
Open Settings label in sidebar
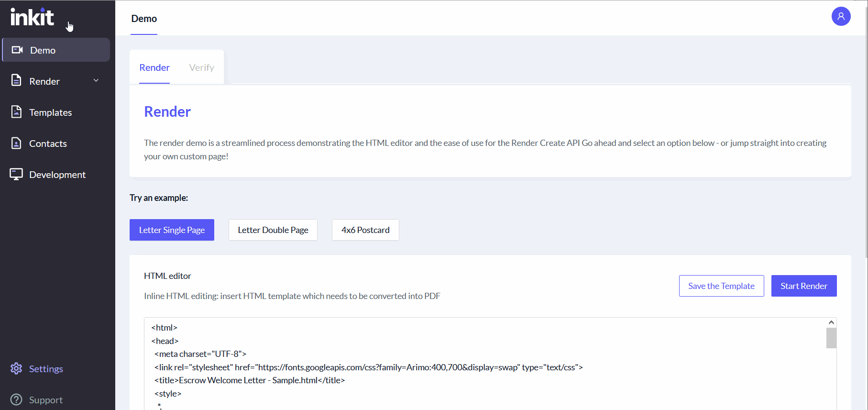coord(46,369)
